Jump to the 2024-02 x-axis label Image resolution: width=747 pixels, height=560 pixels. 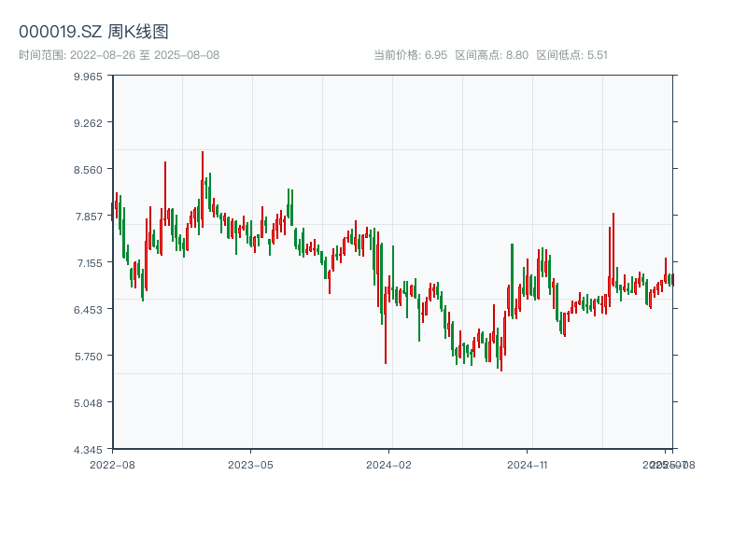[x=389, y=464]
